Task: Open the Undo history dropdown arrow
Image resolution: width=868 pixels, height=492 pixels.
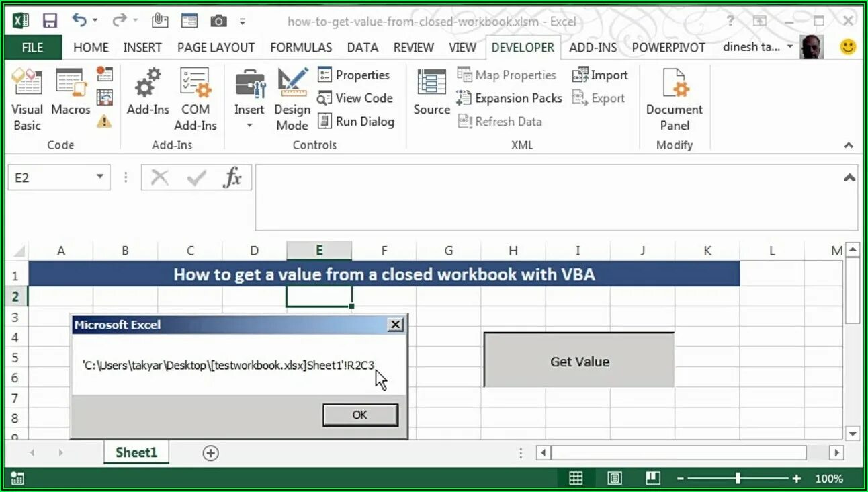Action: click(94, 21)
